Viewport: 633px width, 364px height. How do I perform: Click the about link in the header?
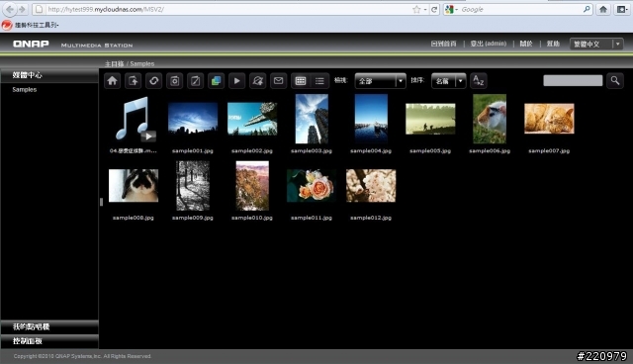[526, 44]
